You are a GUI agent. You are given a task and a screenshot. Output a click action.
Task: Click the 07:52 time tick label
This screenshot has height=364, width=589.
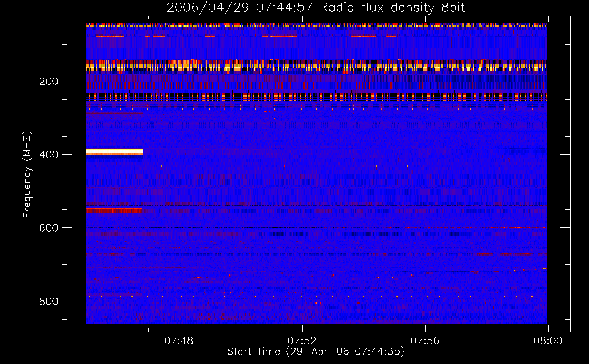(x=302, y=341)
